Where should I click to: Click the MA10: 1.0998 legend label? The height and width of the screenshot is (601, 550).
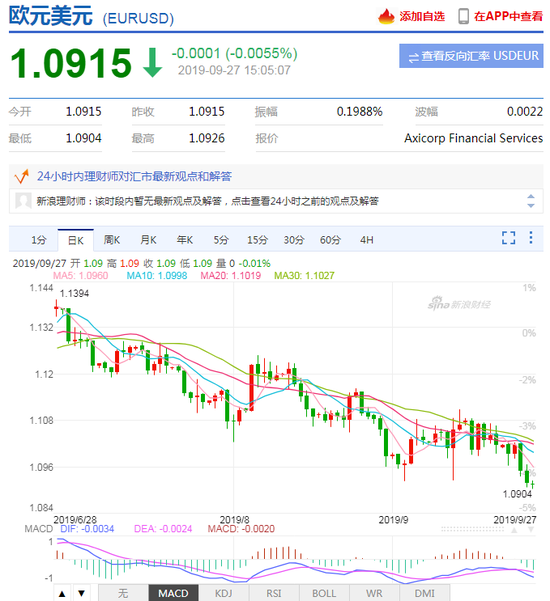(x=157, y=276)
